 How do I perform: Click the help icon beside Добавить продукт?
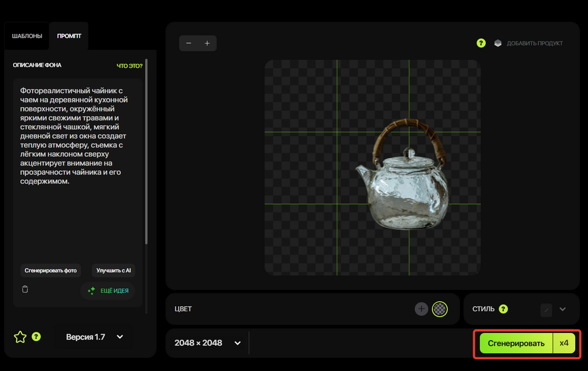click(x=481, y=43)
